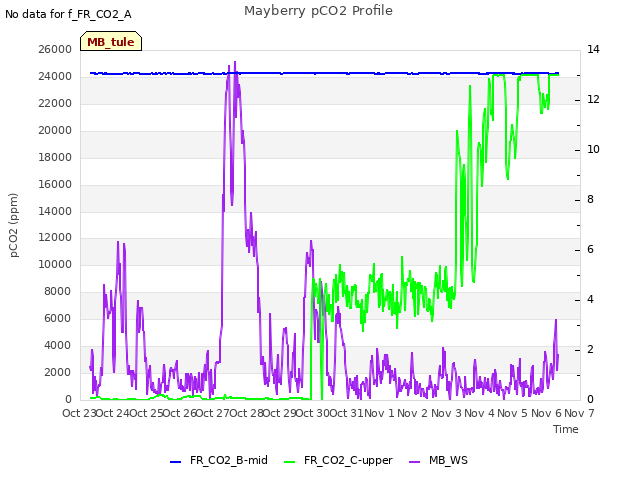Screen dimensions: 640x480
Task: Select the MB_WS legend entry
Action: [438, 460]
